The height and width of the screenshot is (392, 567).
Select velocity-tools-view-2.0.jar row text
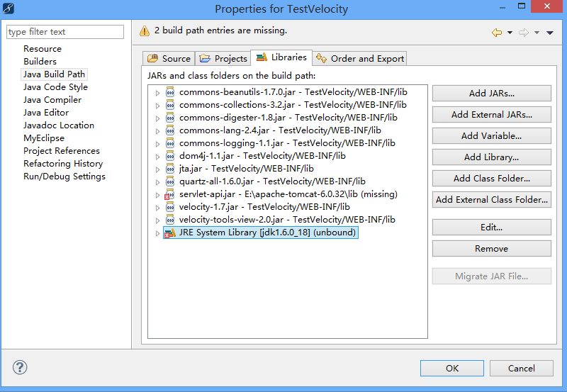287,220
